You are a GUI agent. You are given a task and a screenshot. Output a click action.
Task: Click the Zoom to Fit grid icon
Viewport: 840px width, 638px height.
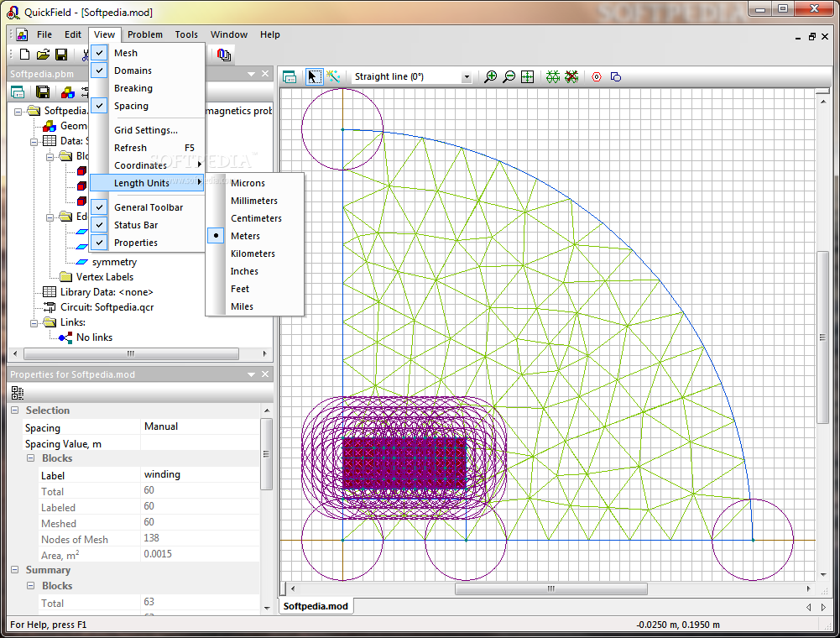click(x=528, y=77)
